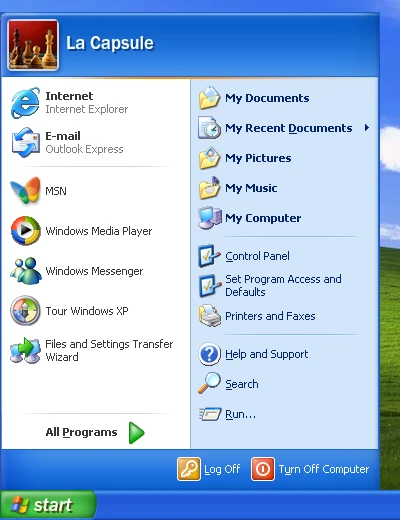Click Set Program Access and Defaults icon
This screenshot has width=400, height=520.
[209, 285]
